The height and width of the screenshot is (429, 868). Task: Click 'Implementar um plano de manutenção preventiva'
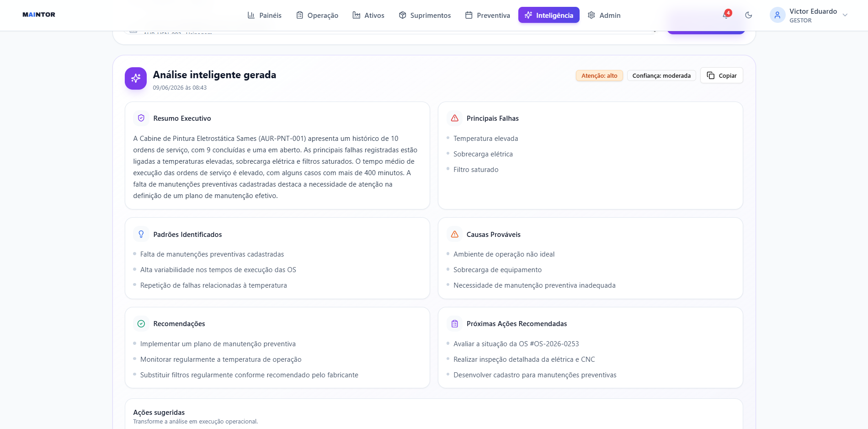pyautogui.click(x=218, y=344)
